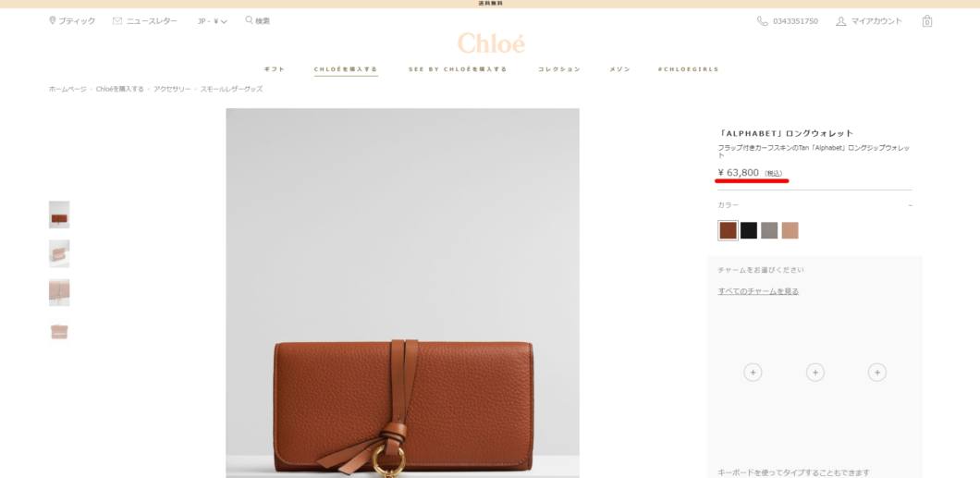Click the Chloé logo
Viewport: 980px width, 478px height.
point(491,43)
